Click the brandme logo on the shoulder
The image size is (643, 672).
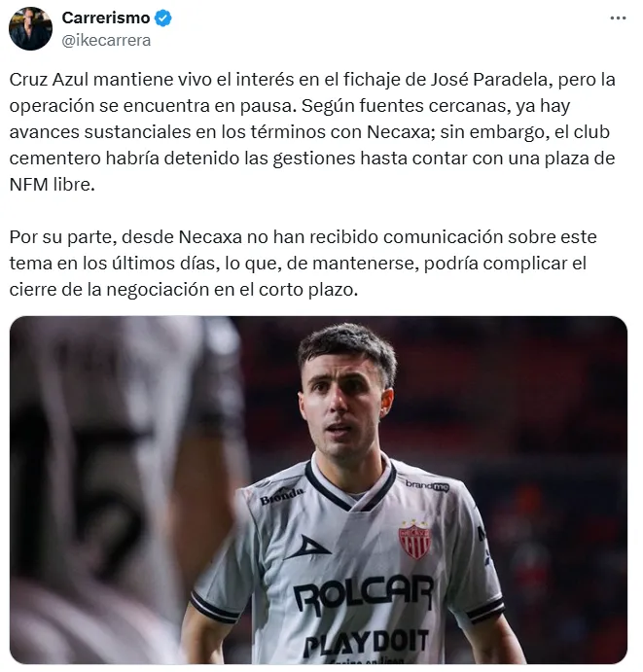427,485
